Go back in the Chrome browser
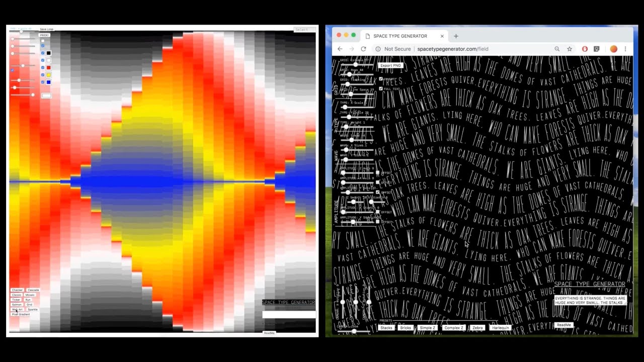644x362 pixels. tap(340, 49)
